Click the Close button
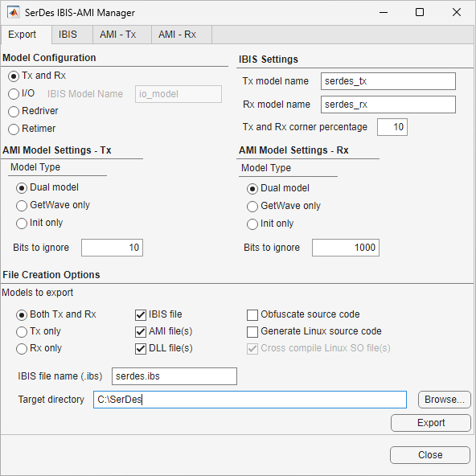 [x=430, y=455]
